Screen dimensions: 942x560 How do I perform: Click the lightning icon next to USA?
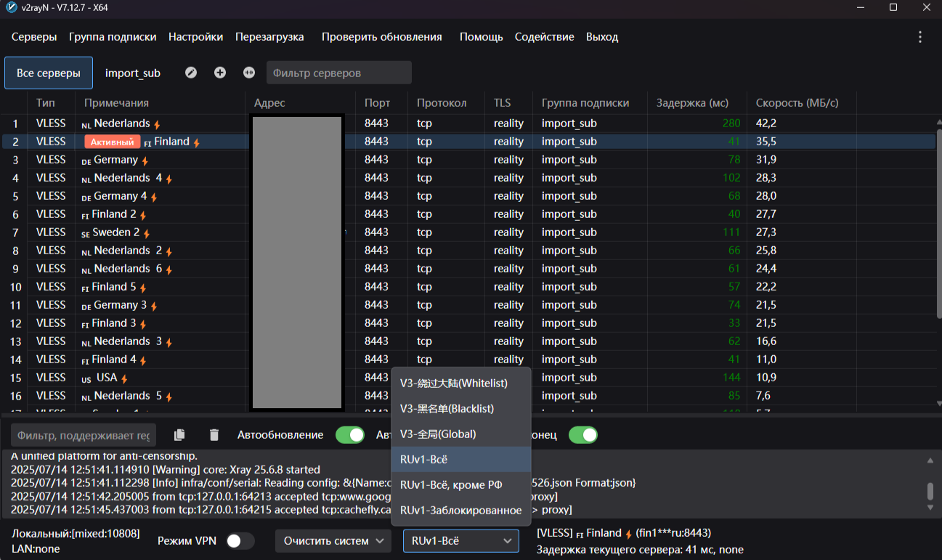[x=124, y=378]
